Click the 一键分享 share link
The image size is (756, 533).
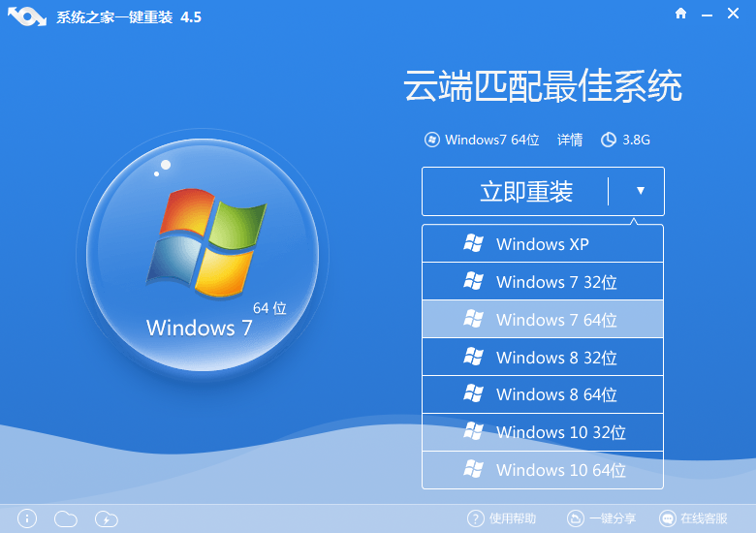click(613, 518)
